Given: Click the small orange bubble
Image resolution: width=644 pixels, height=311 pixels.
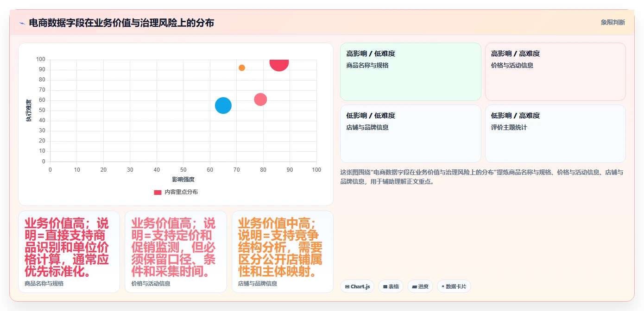Looking at the screenshot, I should [242, 68].
